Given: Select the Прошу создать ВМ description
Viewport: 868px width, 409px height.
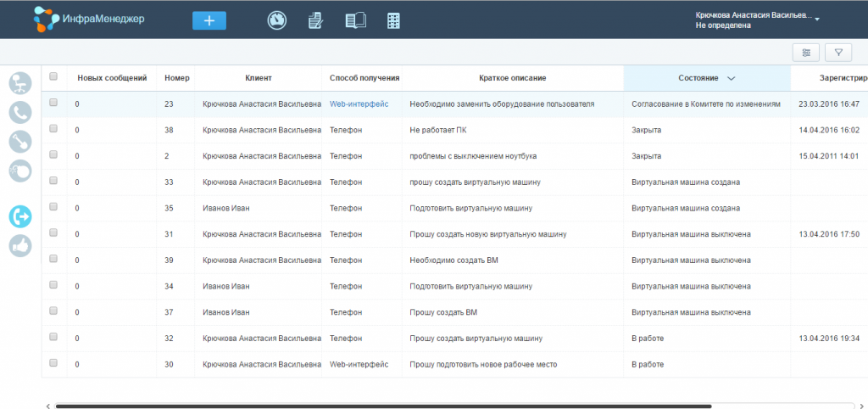Looking at the screenshot, I should pos(443,312).
